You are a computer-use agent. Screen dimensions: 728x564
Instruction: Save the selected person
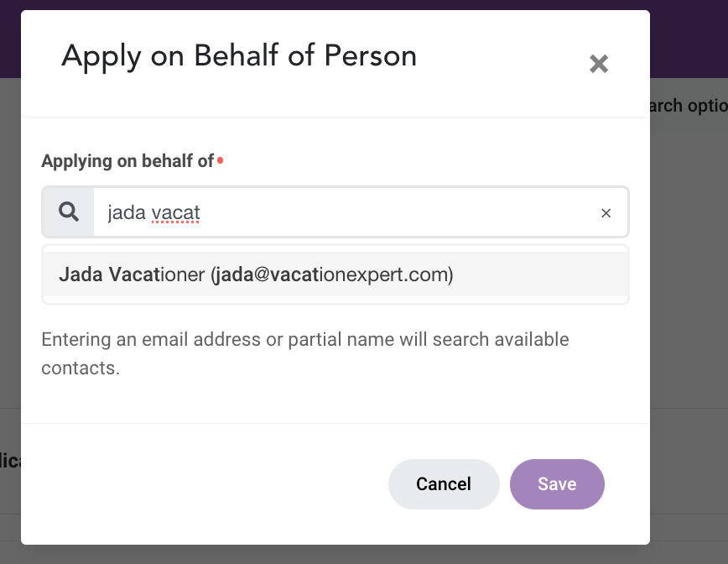(x=557, y=483)
